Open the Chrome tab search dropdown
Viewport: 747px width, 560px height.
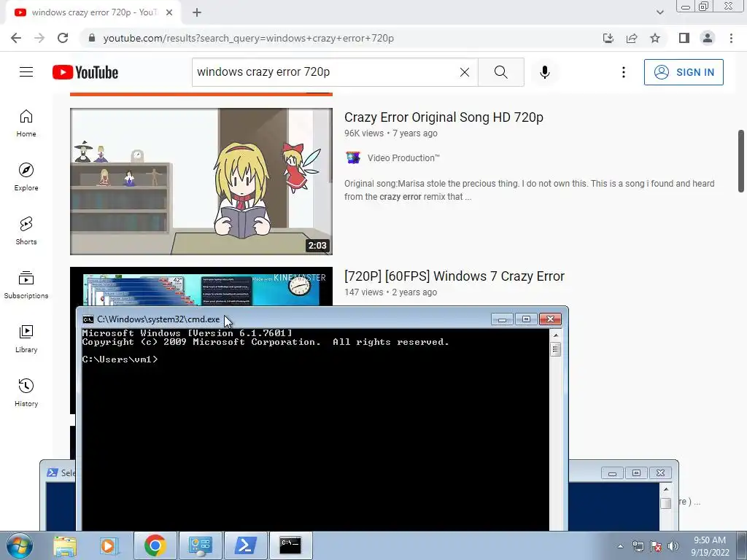pyautogui.click(x=659, y=12)
